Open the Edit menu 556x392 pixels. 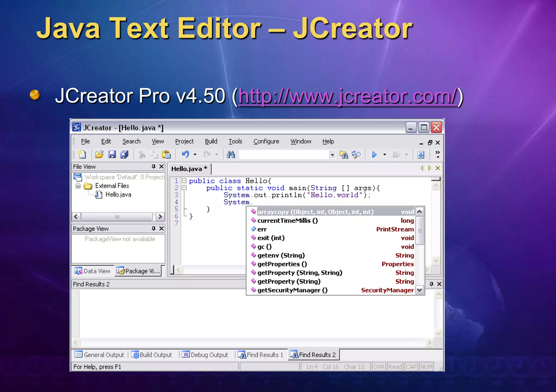[x=106, y=141]
